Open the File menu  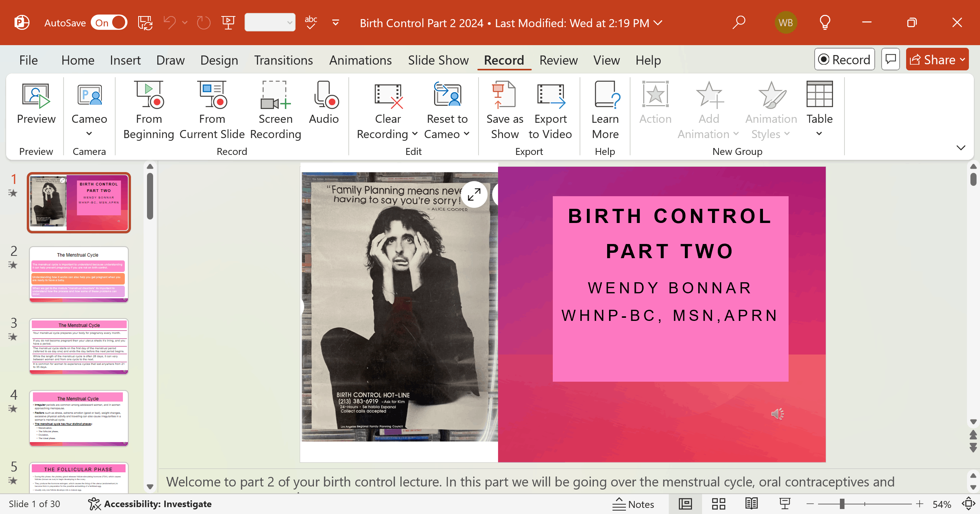coord(28,60)
